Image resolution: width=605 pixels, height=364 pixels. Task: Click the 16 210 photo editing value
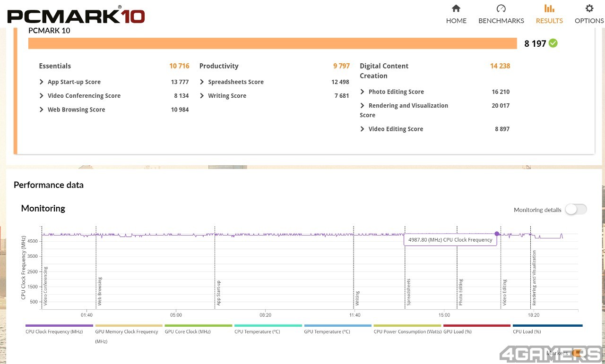coord(501,92)
